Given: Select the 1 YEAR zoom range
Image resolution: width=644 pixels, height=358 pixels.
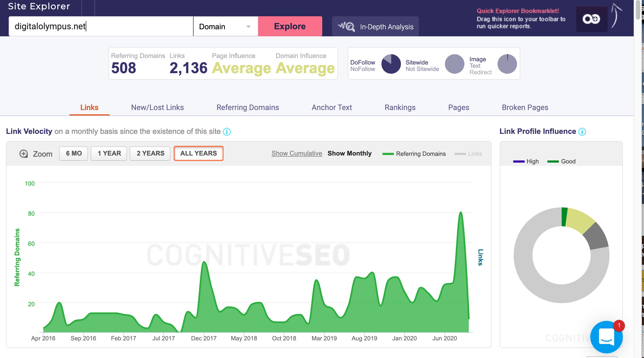Looking at the screenshot, I should pyautogui.click(x=109, y=153).
